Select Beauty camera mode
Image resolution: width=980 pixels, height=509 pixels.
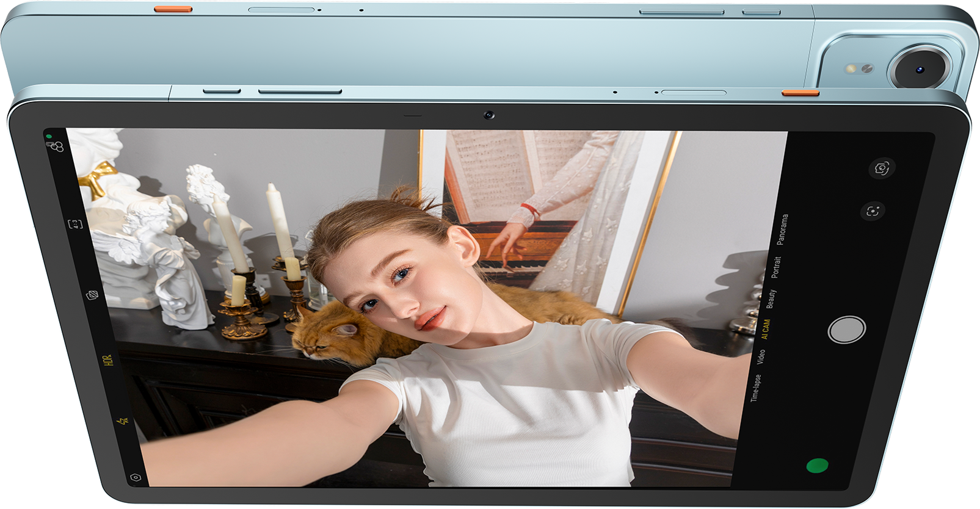[x=771, y=298]
